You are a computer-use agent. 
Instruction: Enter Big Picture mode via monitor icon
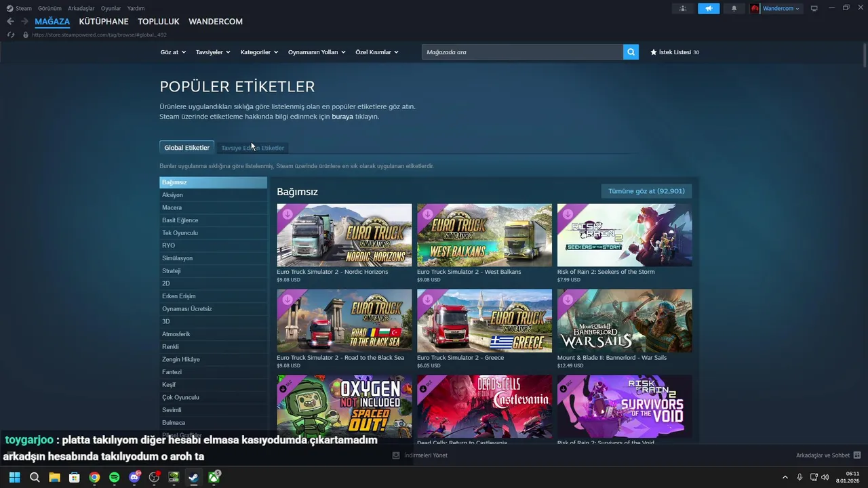814,8
